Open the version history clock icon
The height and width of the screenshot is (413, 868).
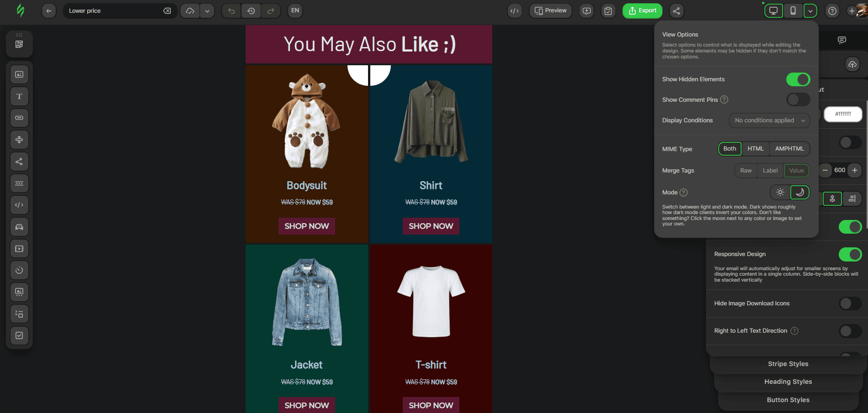coord(251,10)
